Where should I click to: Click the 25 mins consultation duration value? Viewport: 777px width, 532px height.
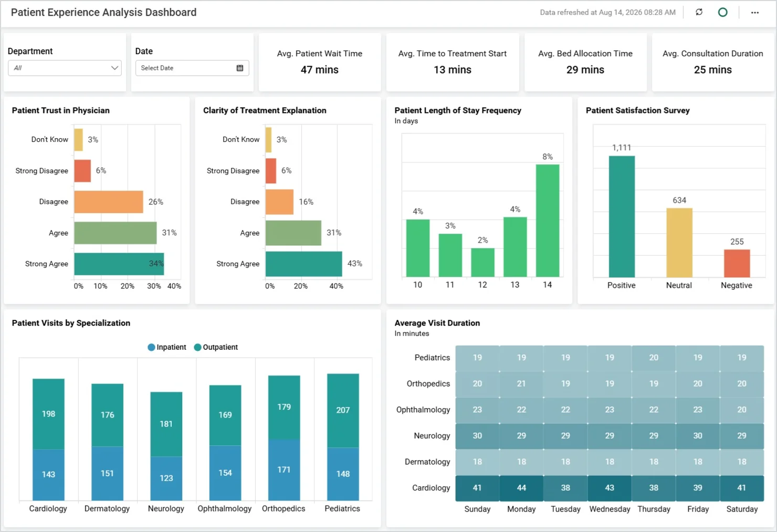point(713,70)
